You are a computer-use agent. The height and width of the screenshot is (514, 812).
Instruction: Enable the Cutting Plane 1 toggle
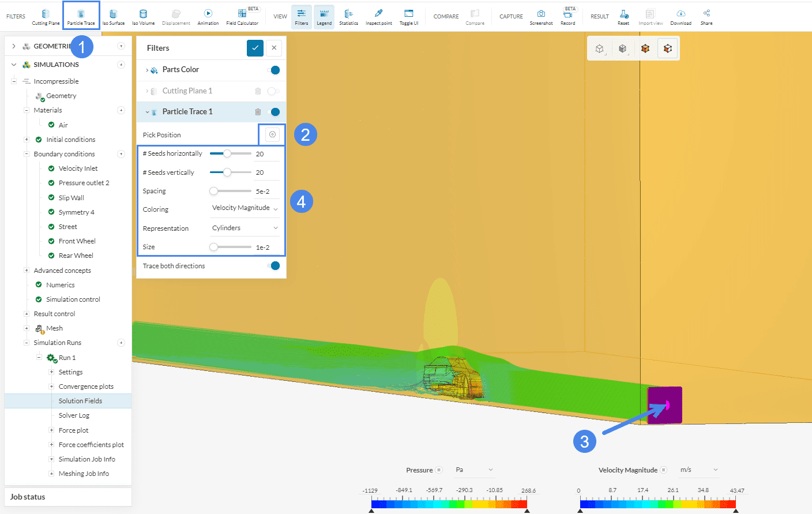pos(273,91)
